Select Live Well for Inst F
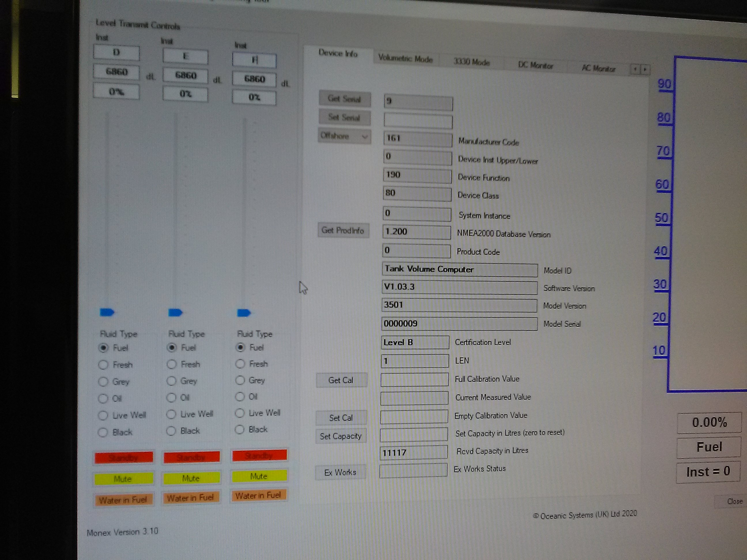Viewport: 747px width, 560px height. pyautogui.click(x=240, y=413)
